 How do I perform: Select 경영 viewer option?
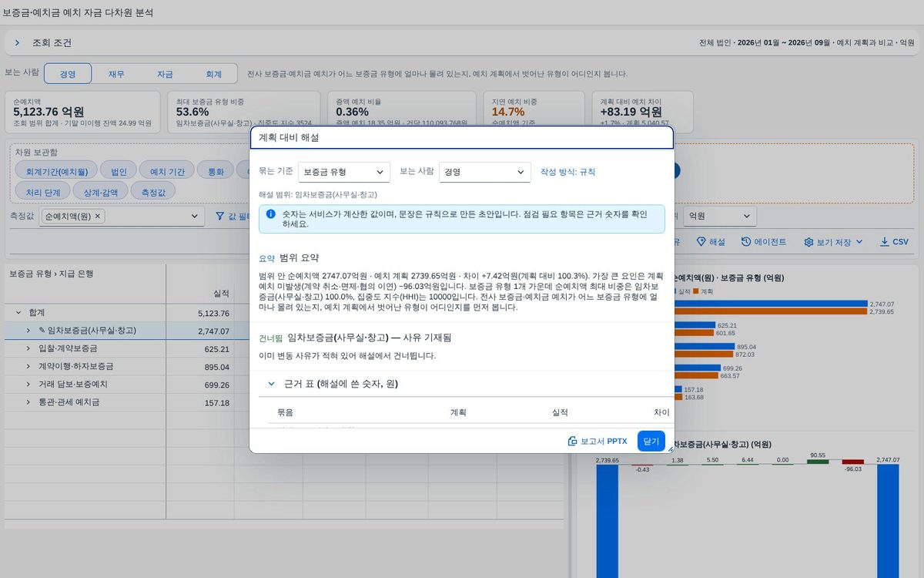(x=68, y=74)
